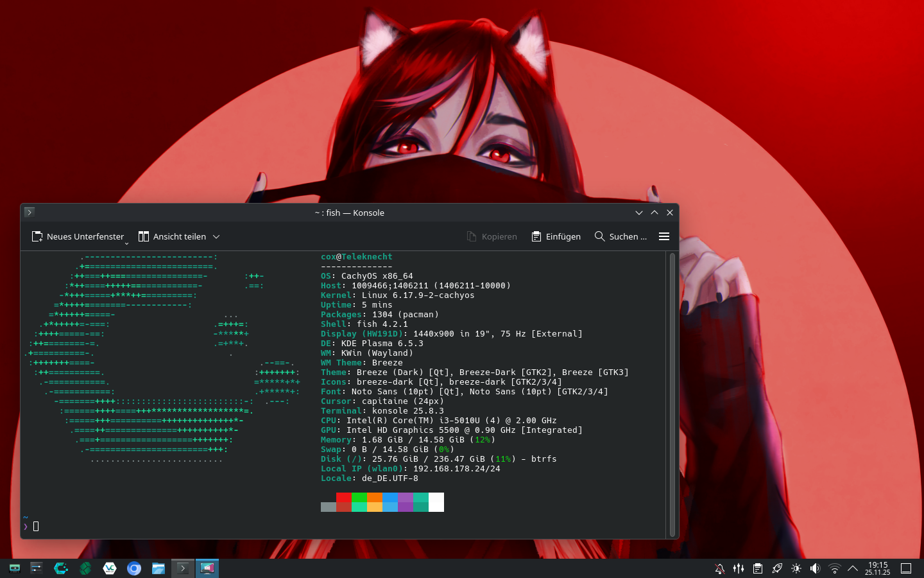Screen dimensions: 924x578
Task: Click the bright green color block
Action: coord(359,497)
